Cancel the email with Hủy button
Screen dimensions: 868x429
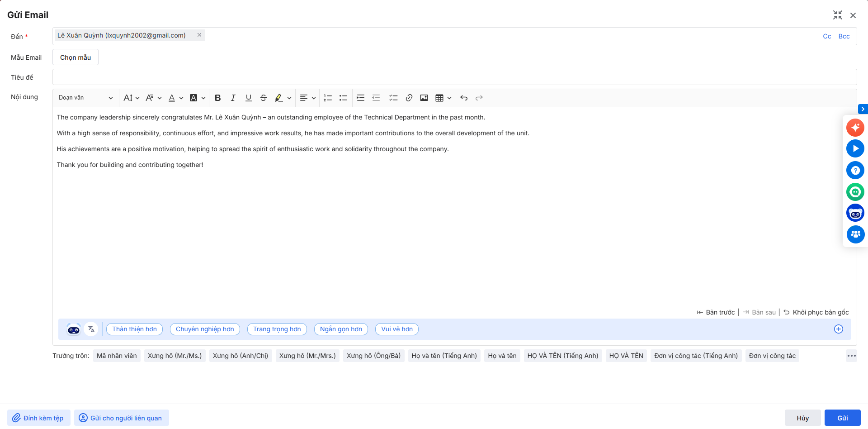point(803,418)
